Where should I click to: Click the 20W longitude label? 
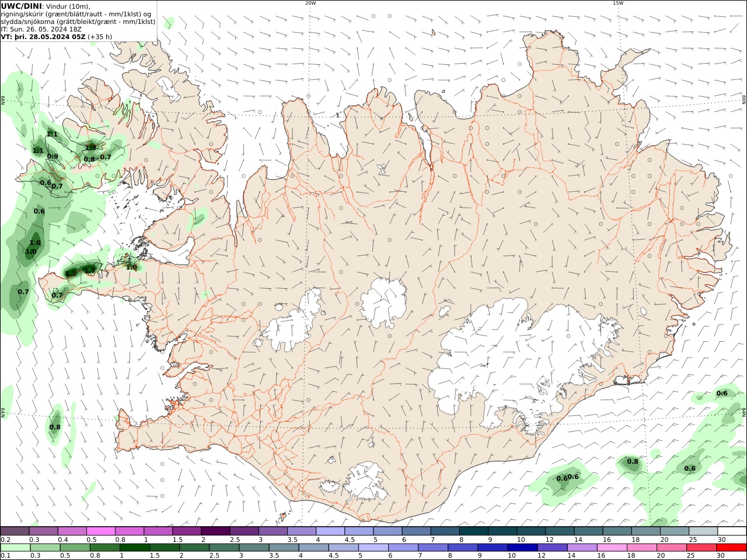tap(310, 3)
